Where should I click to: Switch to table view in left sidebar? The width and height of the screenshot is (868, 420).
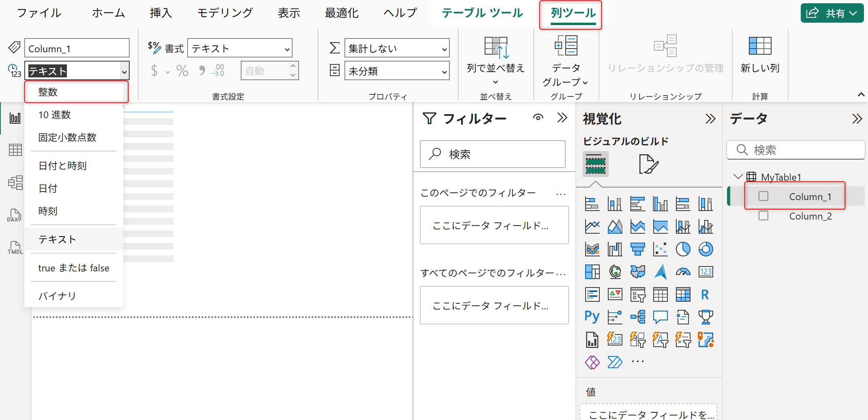pos(15,150)
